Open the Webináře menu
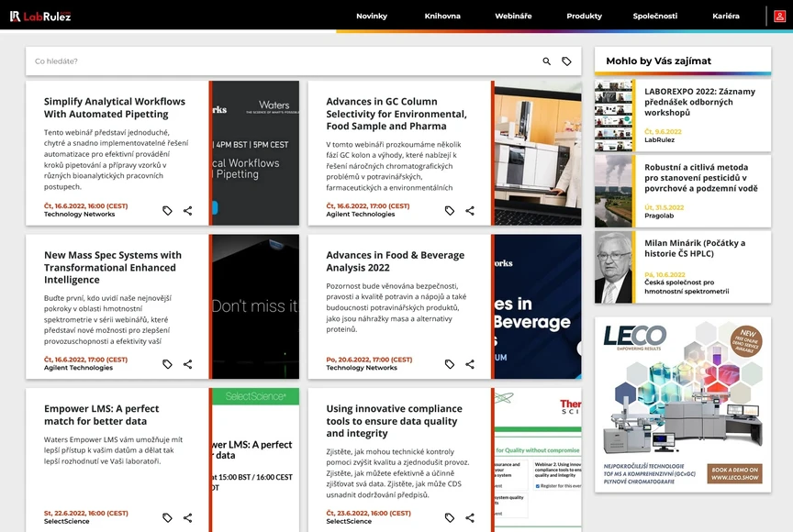793x532 pixels. click(x=513, y=16)
